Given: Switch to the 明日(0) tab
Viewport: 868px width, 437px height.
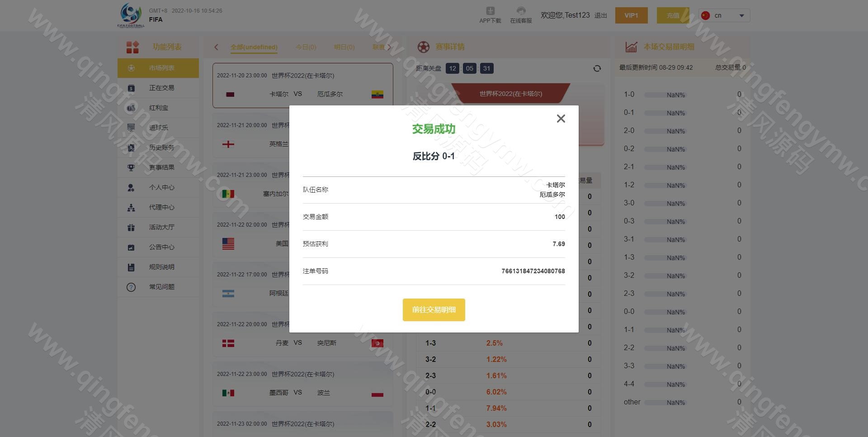Looking at the screenshot, I should click(344, 47).
